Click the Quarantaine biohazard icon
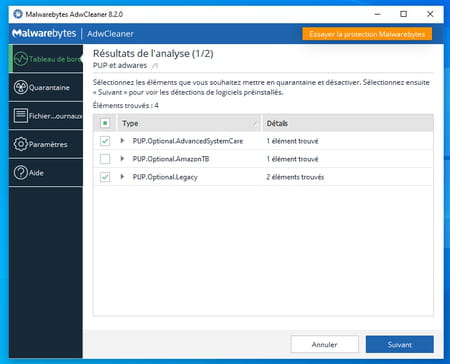The width and height of the screenshot is (450, 364). pyautogui.click(x=21, y=88)
